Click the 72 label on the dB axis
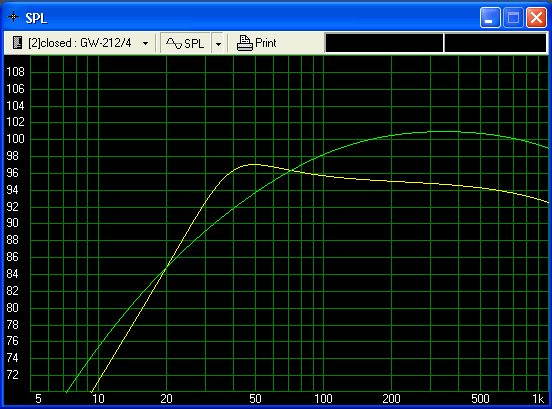This screenshot has width=552, height=409. pos(12,375)
